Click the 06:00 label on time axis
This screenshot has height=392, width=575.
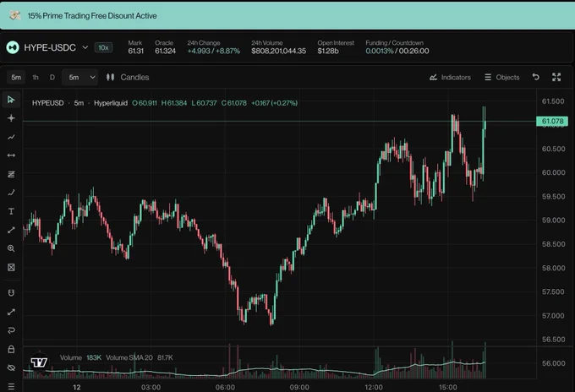coord(225,387)
